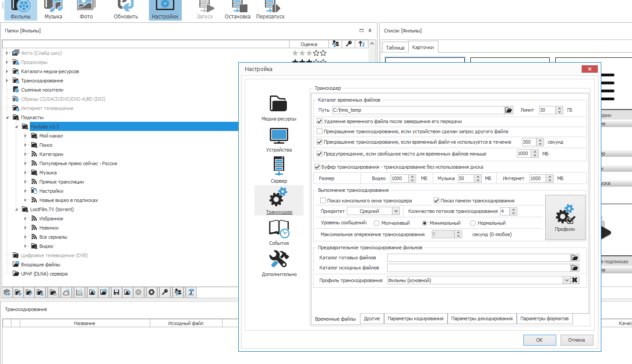This screenshot has width=632, height=364.
Task: Open the Музыка section in top toolbar
Action: (53, 10)
